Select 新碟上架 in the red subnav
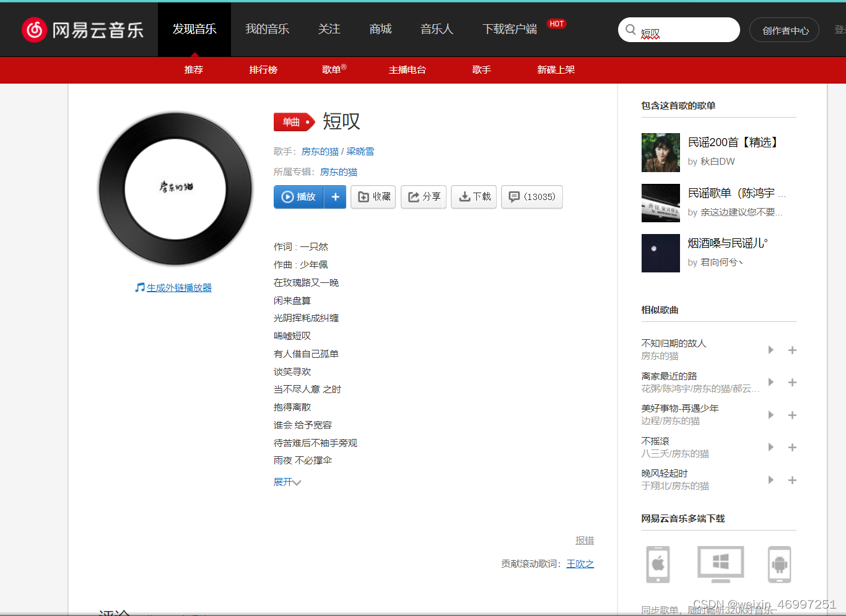Viewport: 846px width, 616px height. 556,70
